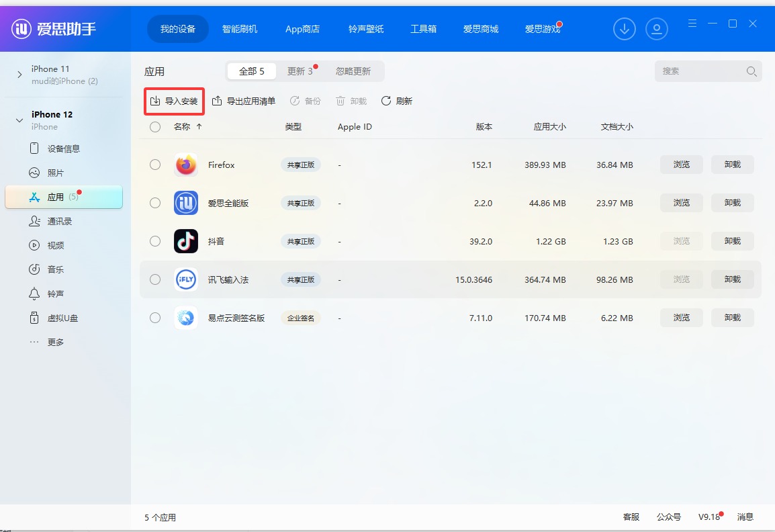The image size is (775, 532).
Task: Sort by the 应用大小 column header
Action: tap(549, 126)
